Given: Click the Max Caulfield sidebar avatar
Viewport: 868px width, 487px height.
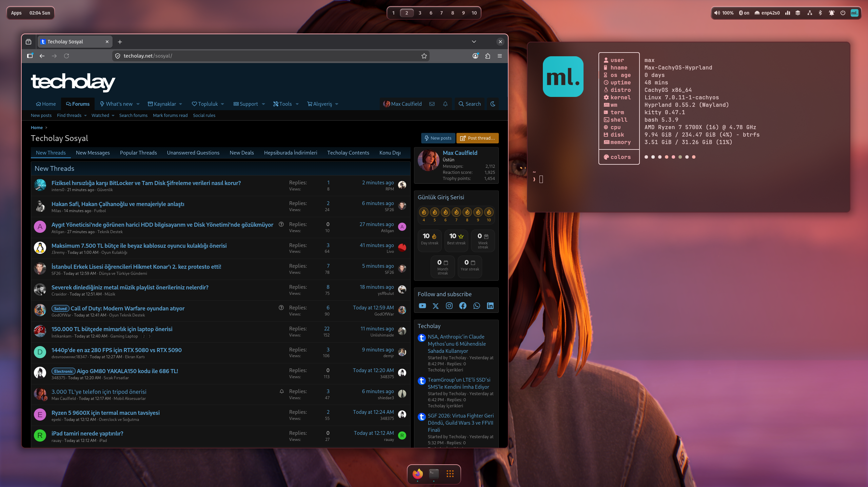Looking at the screenshot, I should tap(429, 160).
